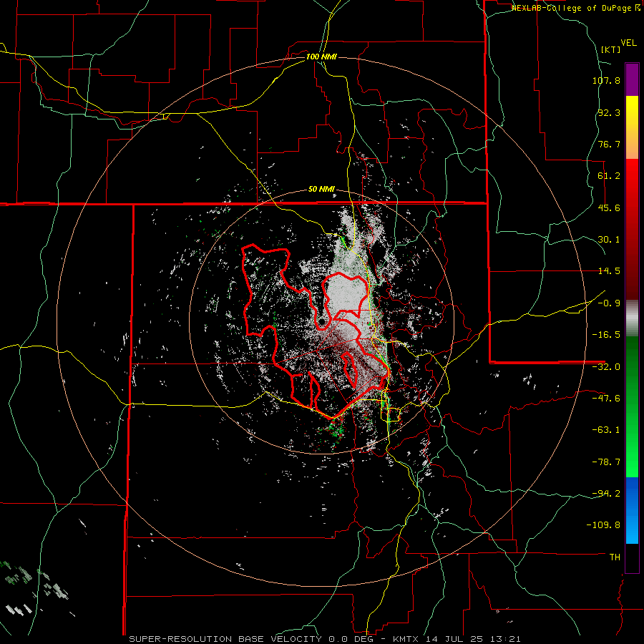Click the 92.3 scale value

(609, 112)
